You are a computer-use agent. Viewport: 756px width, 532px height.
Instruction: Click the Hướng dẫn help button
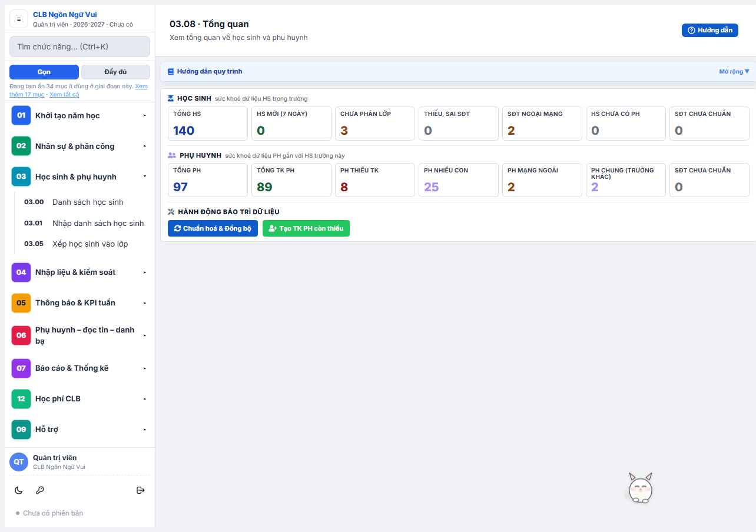tap(710, 30)
